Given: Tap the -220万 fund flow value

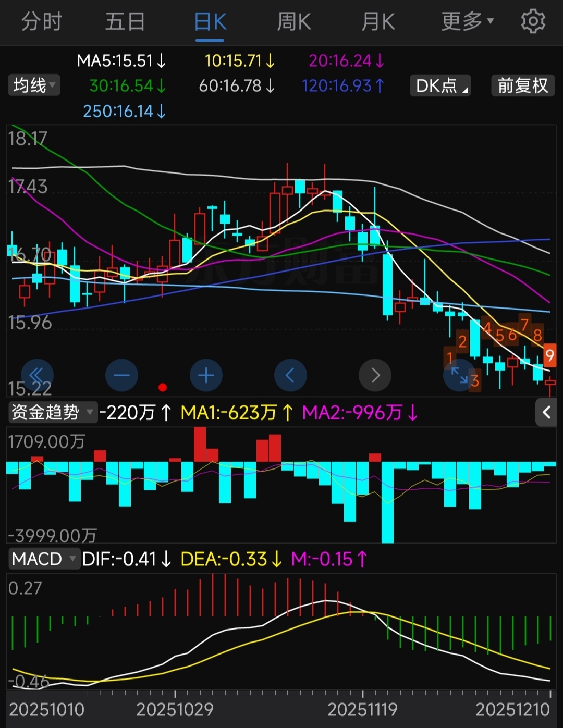Looking at the screenshot, I should [135, 413].
